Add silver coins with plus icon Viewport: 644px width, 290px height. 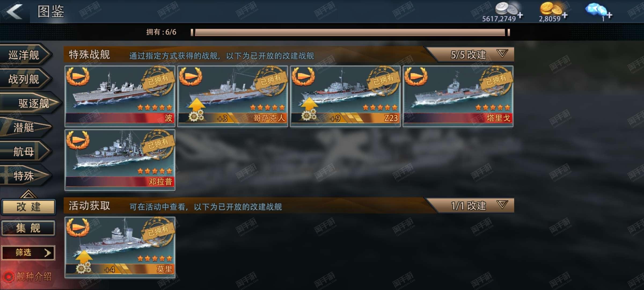(x=520, y=15)
